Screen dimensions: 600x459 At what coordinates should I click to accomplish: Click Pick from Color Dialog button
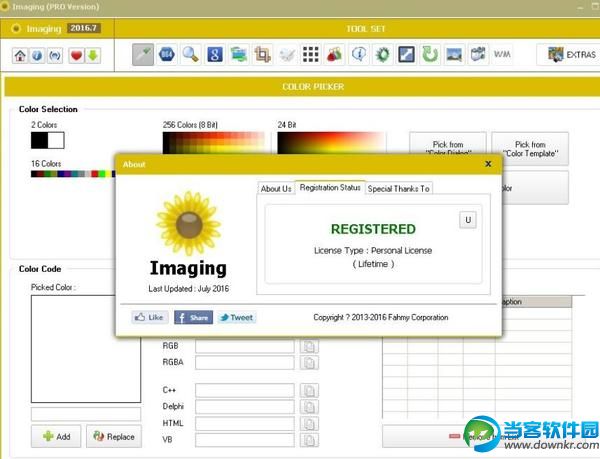pos(448,144)
